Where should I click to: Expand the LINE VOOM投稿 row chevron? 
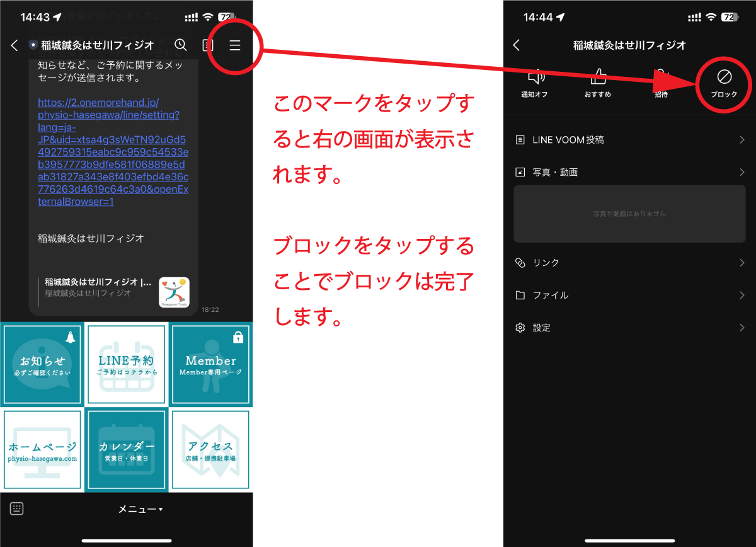[x=742, y=140]
